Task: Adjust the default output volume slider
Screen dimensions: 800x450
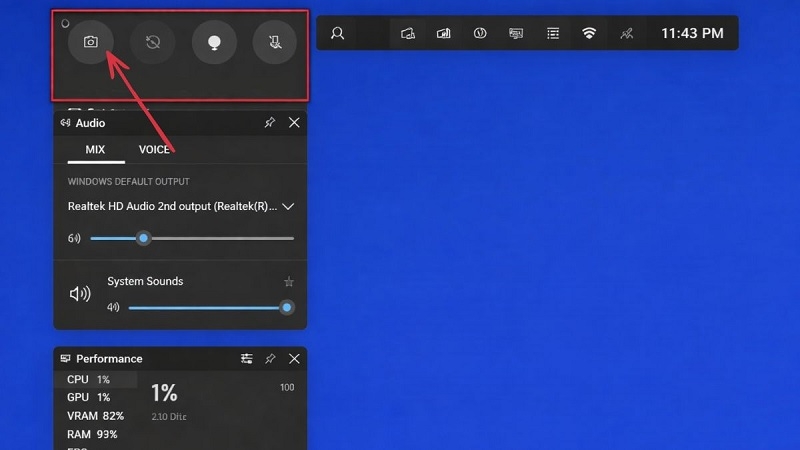Action: coord(192,238)
